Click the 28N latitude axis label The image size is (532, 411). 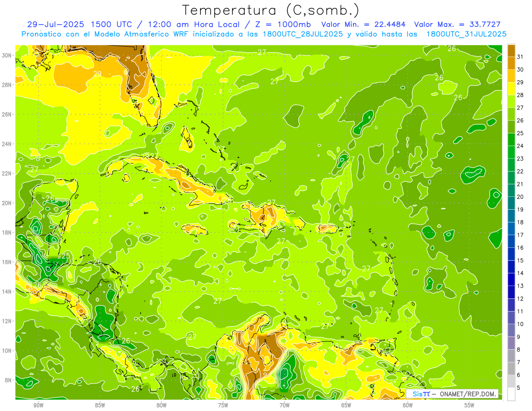point(7,85)
